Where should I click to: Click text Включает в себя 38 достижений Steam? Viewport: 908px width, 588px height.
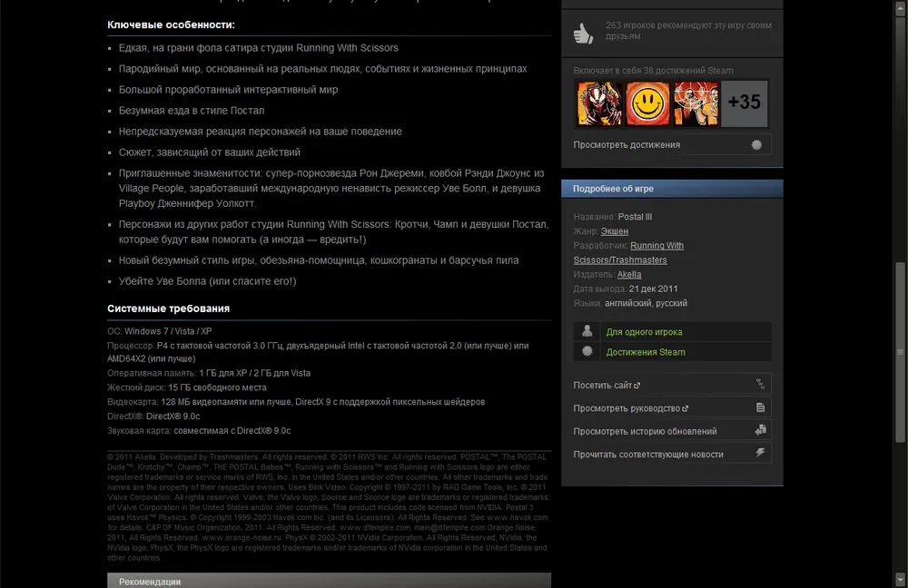(653, 70)
